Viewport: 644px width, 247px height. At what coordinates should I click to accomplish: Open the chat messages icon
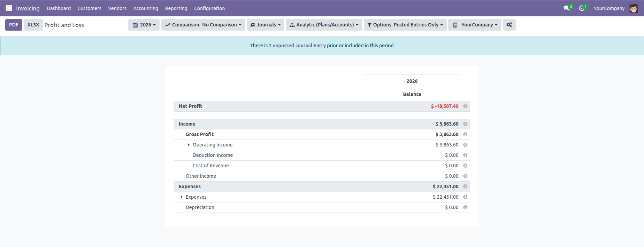coord(567,8)
